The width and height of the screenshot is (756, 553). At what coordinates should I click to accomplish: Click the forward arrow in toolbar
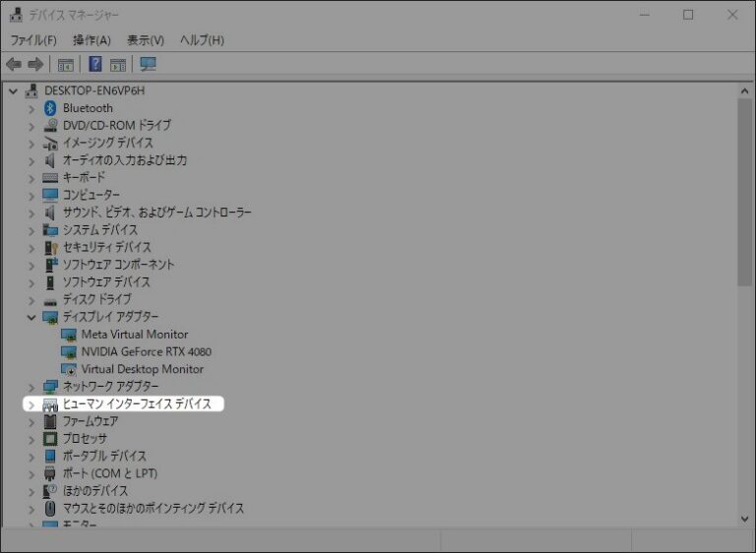point(35,65)
